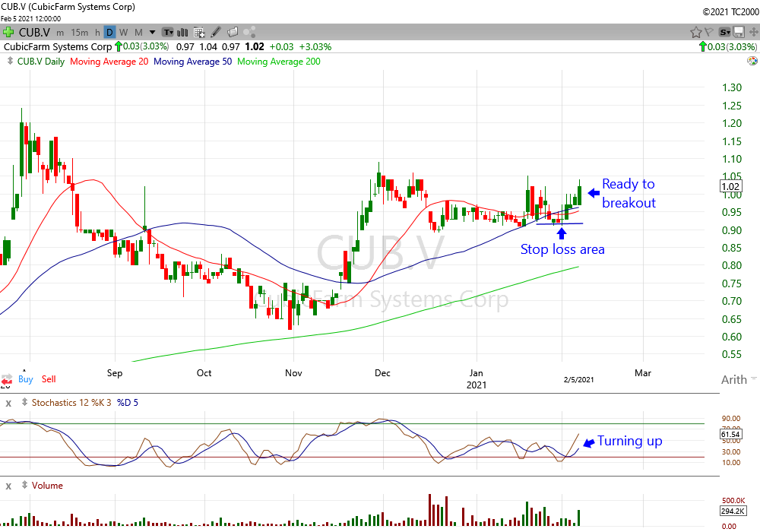This screenshot has height=532, width=760.
Task: Open the chart template T dropdown
Action: click(x=168, y=33)
